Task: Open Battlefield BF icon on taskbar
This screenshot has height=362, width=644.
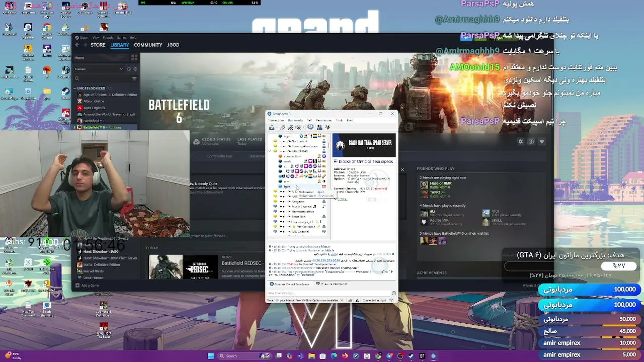Action: pyautogui.click(x=422, y=356)
